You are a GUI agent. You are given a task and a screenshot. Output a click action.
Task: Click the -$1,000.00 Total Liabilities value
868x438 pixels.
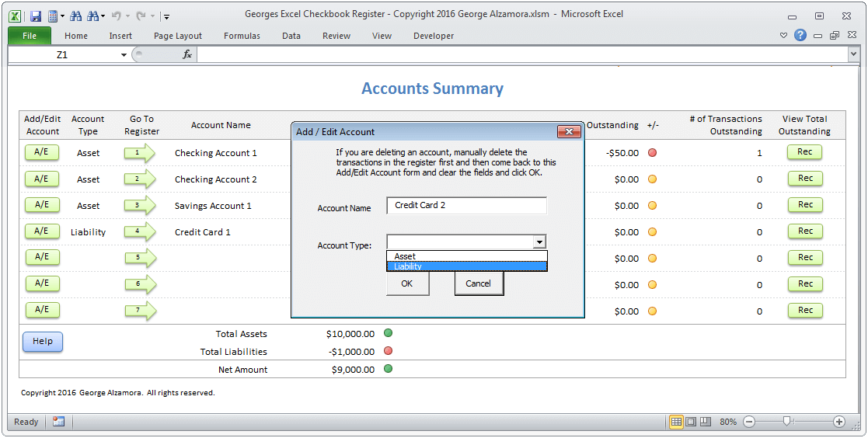tap(351, 352)
